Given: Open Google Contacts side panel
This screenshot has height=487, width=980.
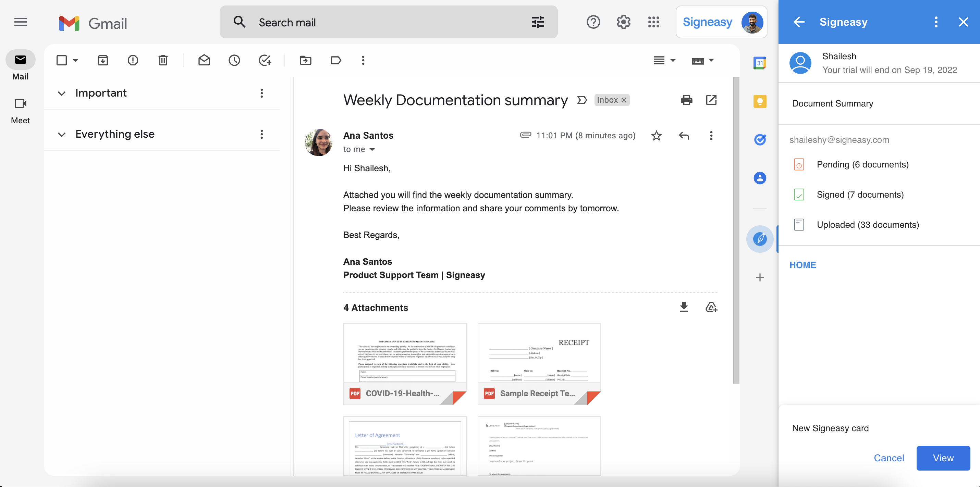Looking at the screenshot, I should (760, 178).
